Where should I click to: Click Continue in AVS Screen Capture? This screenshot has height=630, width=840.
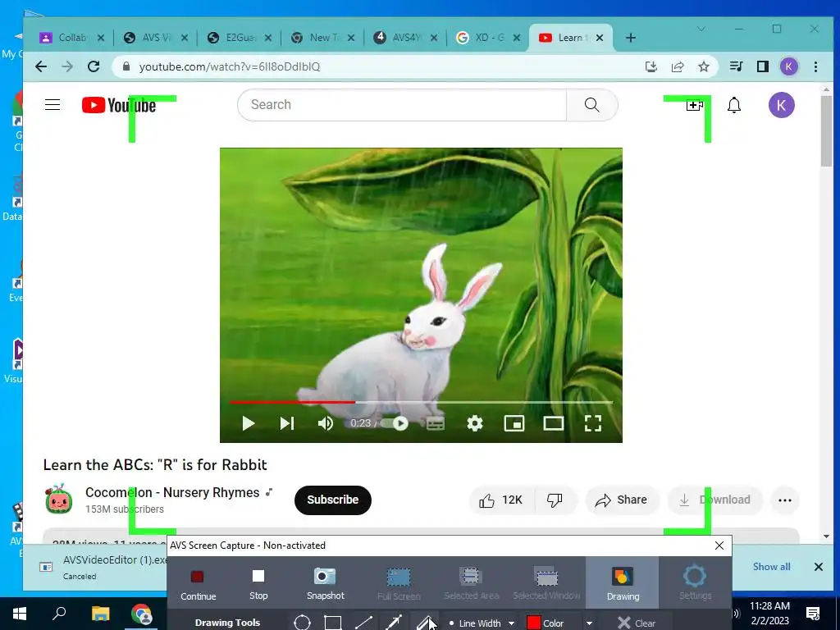[199, 584]
